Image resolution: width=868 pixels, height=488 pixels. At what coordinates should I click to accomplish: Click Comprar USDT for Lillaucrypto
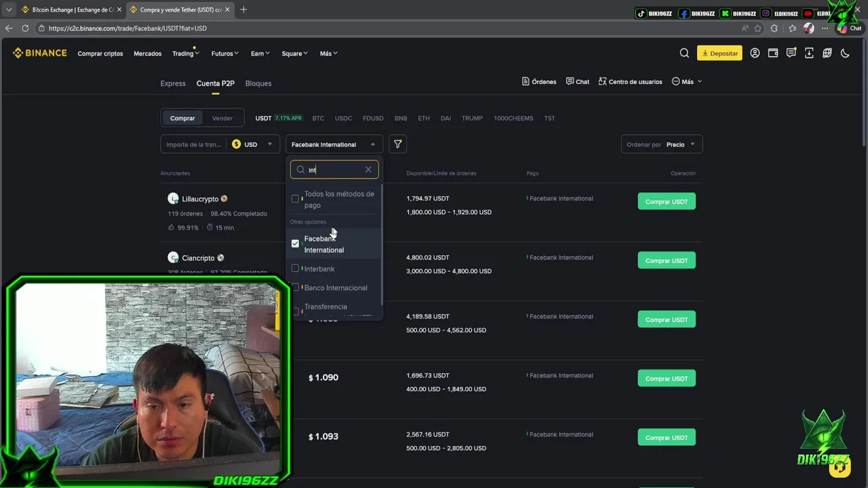coord(667,201)
